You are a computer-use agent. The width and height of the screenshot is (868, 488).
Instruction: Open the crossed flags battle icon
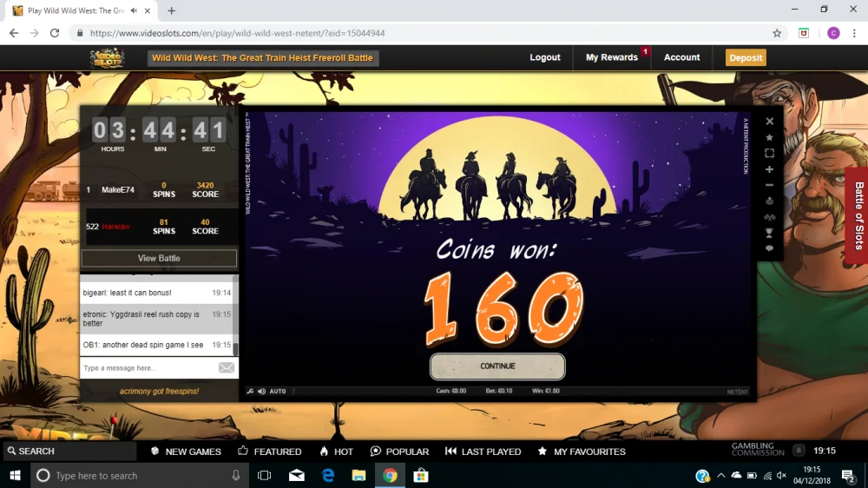[769, 217]
